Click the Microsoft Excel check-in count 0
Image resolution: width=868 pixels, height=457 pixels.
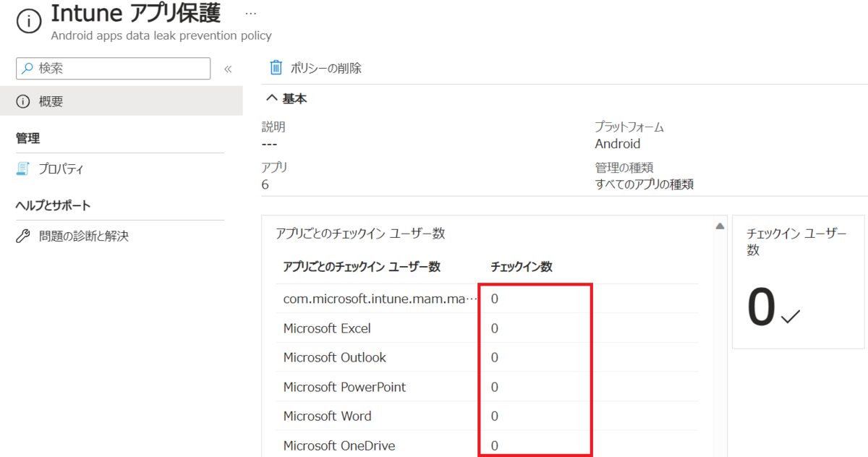click(x=495, y=328)
